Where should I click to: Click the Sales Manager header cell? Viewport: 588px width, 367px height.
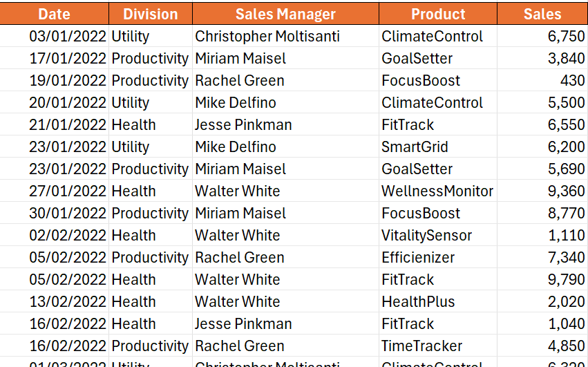click(285, 14)
